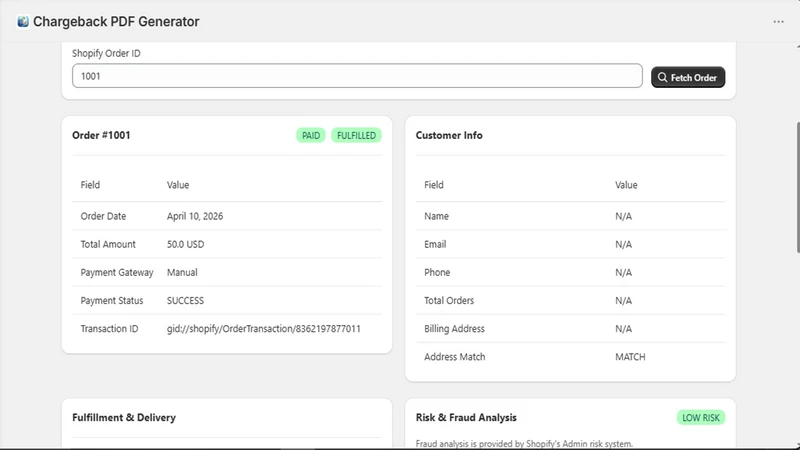Click the "Total Amount" field label
Image resolution: width=800 pixels, height=450 pixels.
coord(108,244)
